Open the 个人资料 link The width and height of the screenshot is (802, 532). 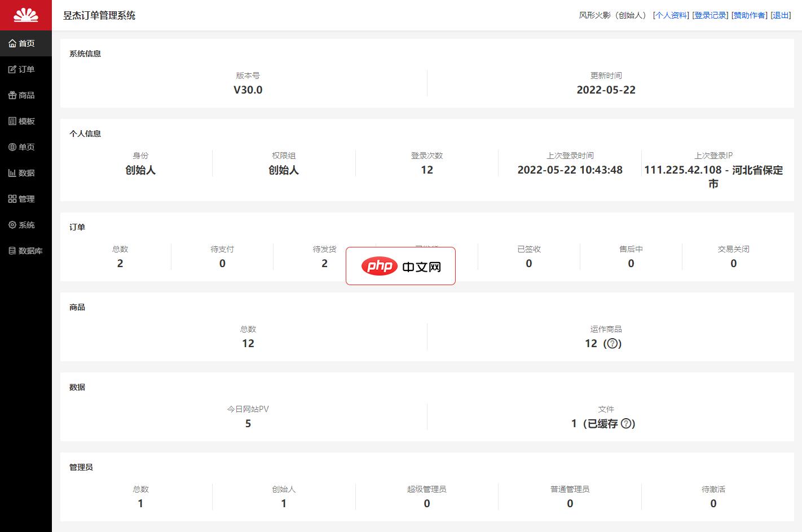671,15
